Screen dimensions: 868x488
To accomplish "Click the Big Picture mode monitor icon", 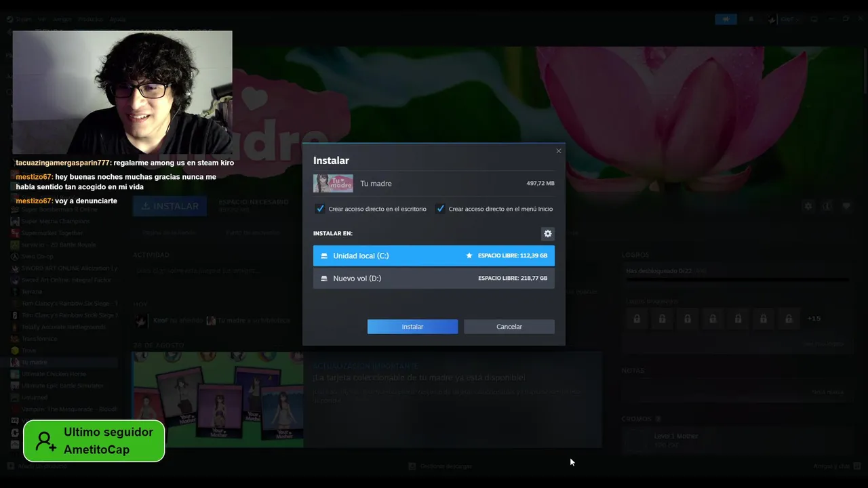I will tap(814, 19).
